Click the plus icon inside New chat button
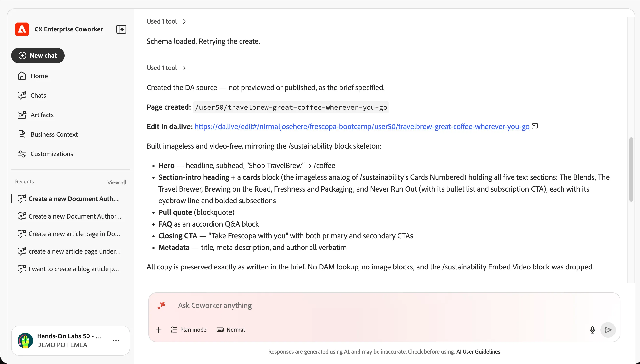640x364 pixels. 22,56
